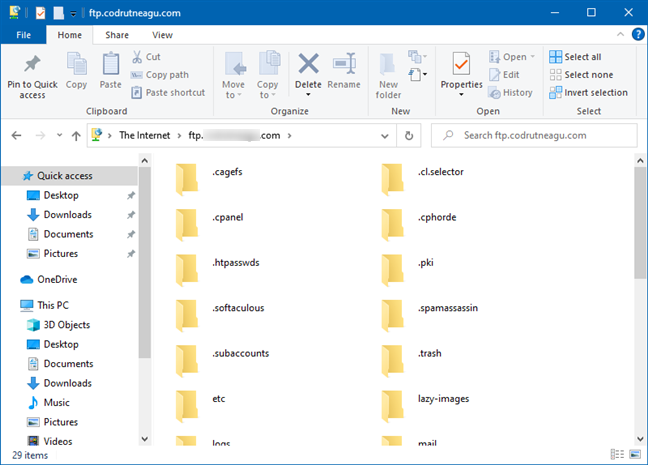
Task: Select the Home ribbon tab
Action: (x=69, y=35)
